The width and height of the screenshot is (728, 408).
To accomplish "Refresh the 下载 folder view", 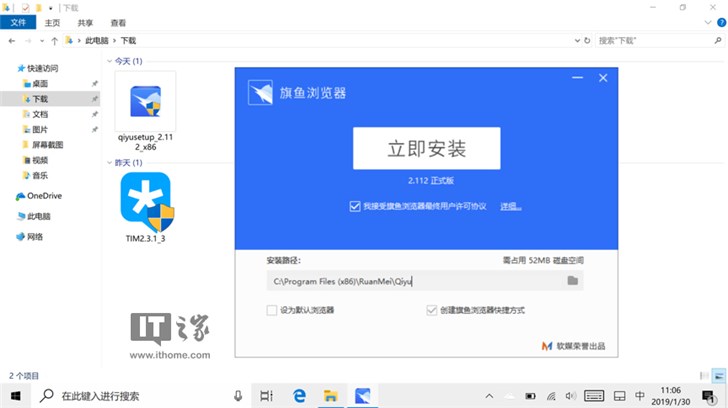I will [587, 41].
